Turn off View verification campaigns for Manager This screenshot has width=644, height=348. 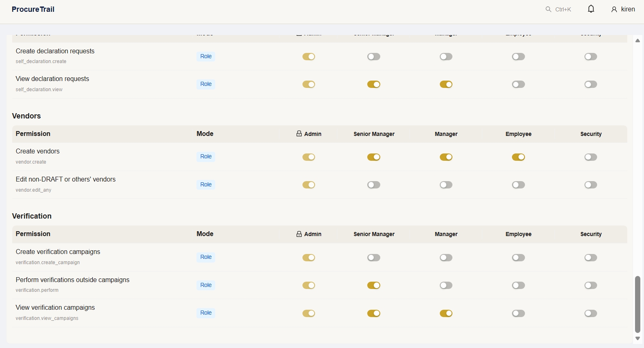tap(446, 313)
